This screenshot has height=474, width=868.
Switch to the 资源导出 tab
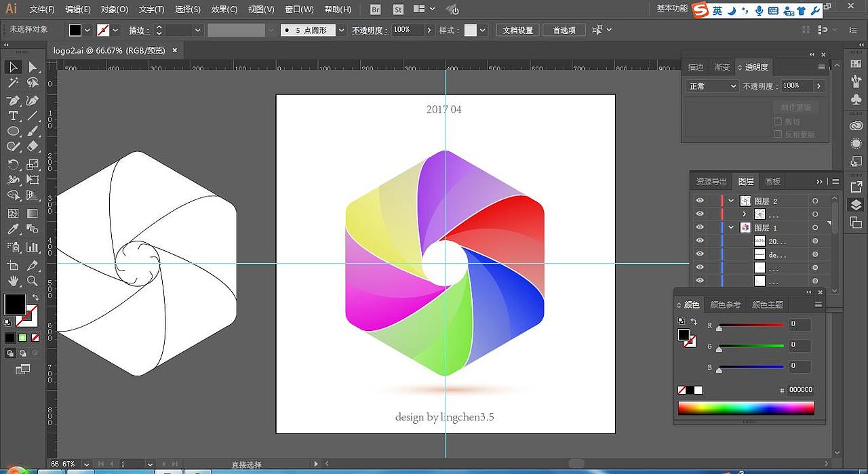pyautogui.click(x=711, y=181)
